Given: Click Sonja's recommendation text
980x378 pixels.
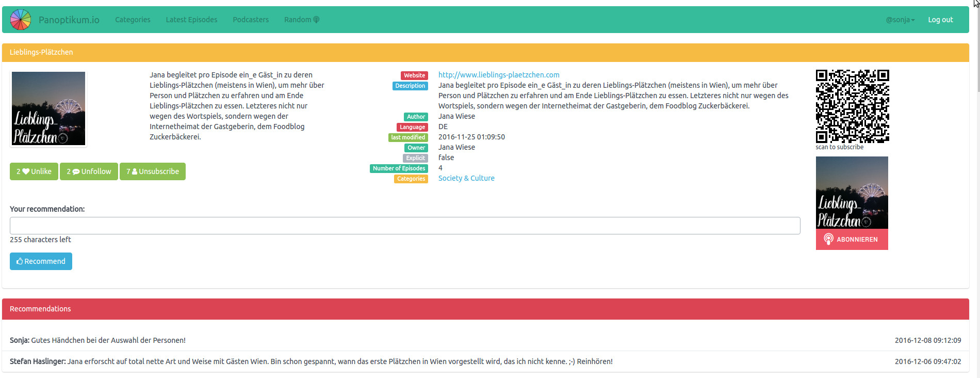Looking at the screenshot, I should click(x=108, y=340).
